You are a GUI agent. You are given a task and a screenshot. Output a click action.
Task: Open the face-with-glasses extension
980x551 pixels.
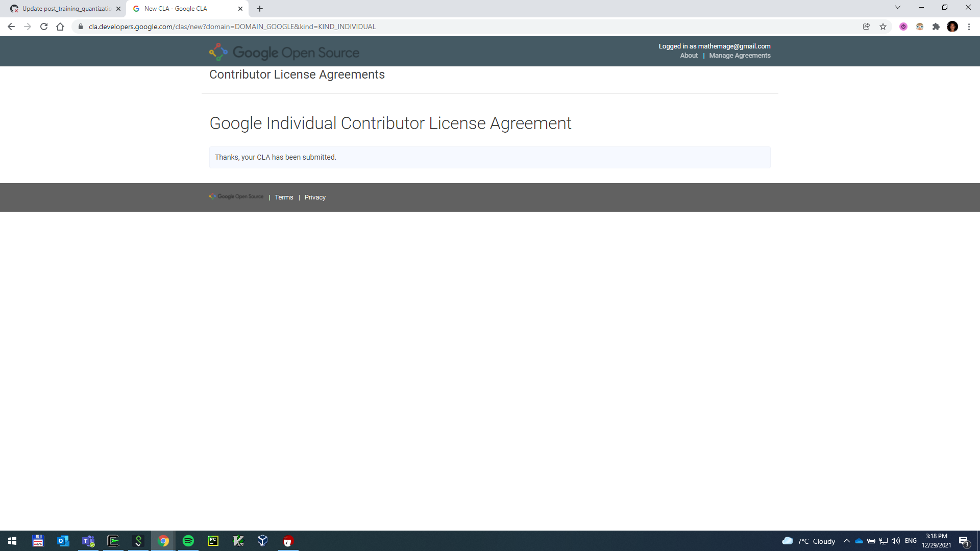pyautogui.click(x=920, y=27)
